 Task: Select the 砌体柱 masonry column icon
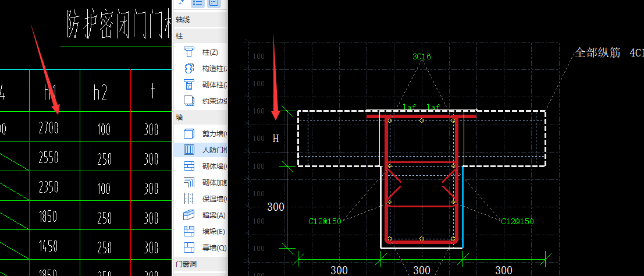tap(189, 85)
